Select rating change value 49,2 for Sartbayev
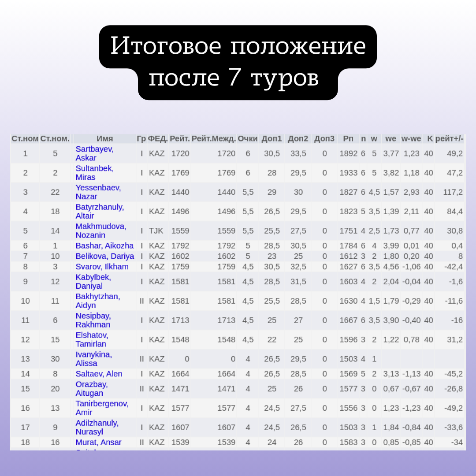The width and height of the screenshot is (476, 476). tap(455, 153)
